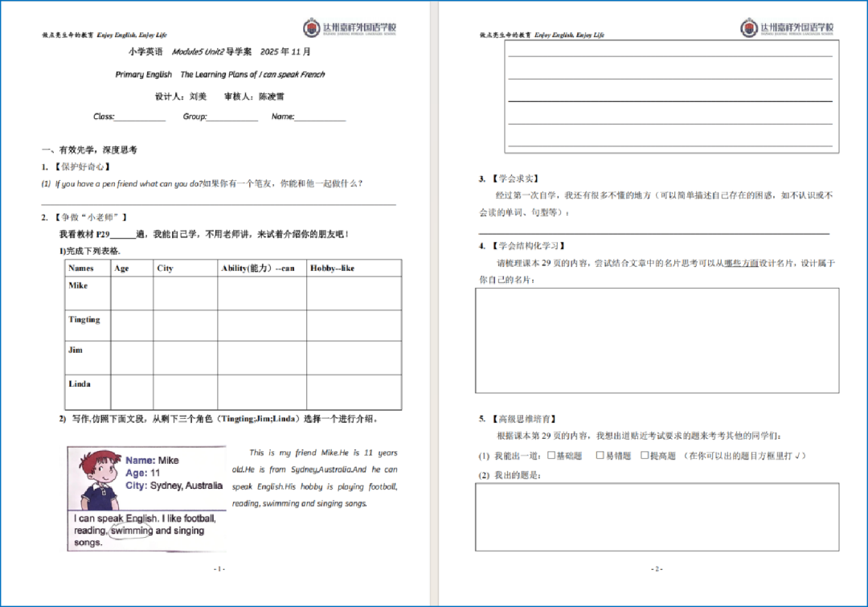Screen dimensions: 868x607
Task: Click the blank after P29 in section 2
Action: pos(123,235)
